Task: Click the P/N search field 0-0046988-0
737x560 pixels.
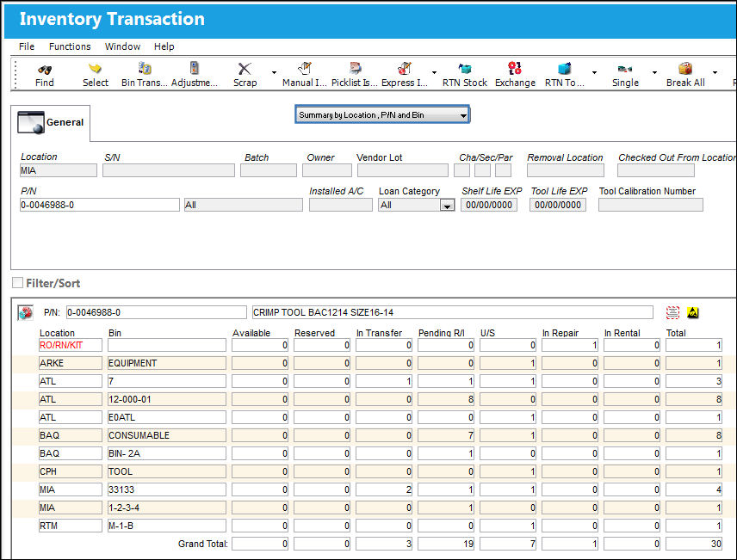Action: [x=99, y=205]
